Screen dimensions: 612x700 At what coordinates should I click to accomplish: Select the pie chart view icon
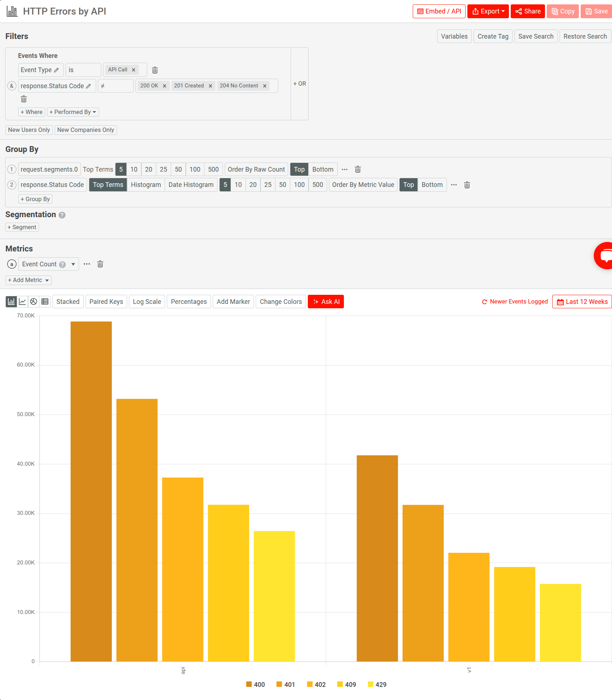34,301
